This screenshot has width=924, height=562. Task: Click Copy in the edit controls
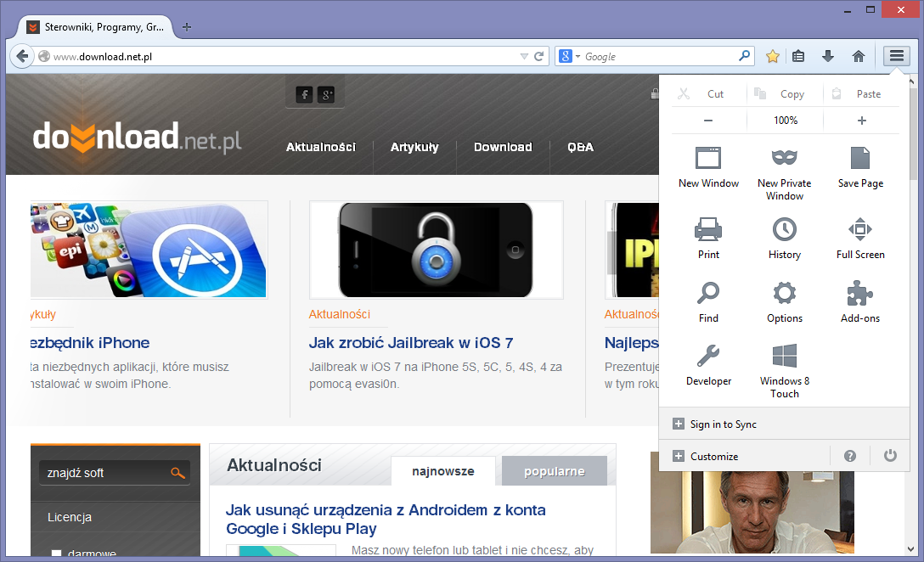[785, 93]
